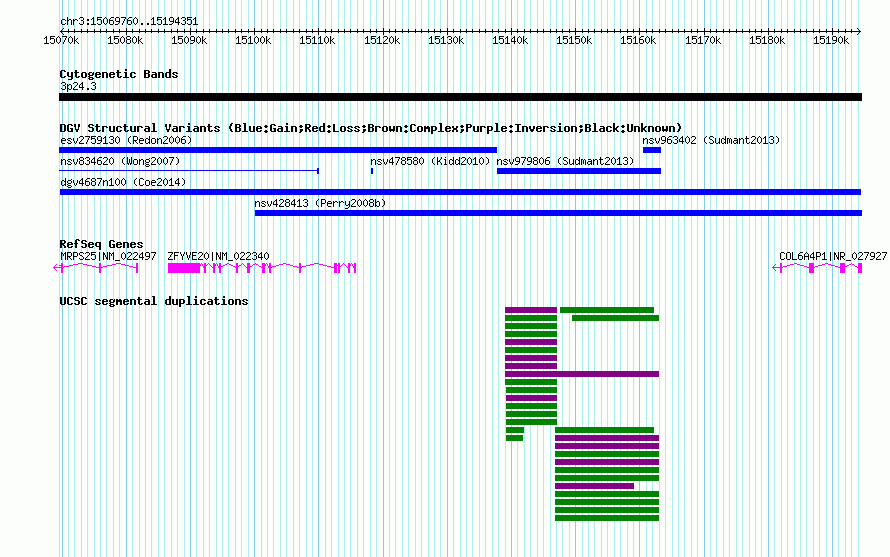Open the nsv834620 (Wong2007) variant label
The width and height of the screenshot is (890, 557).
coord(120,161)
